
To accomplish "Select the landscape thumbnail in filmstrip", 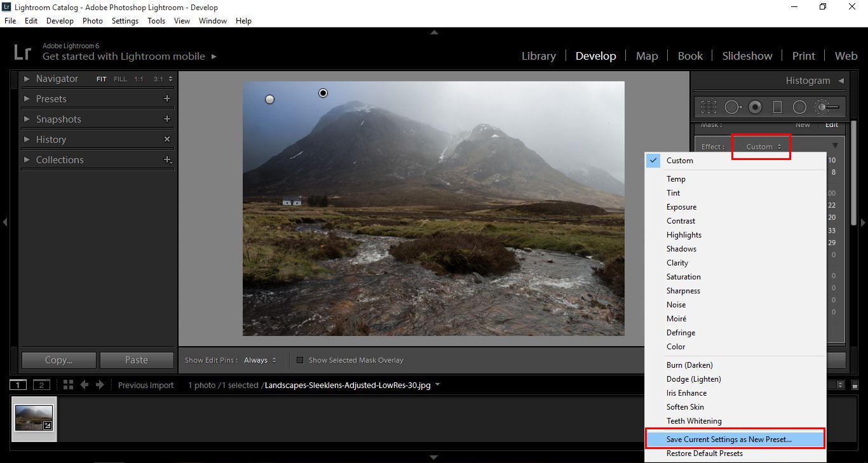I will 34,419.
